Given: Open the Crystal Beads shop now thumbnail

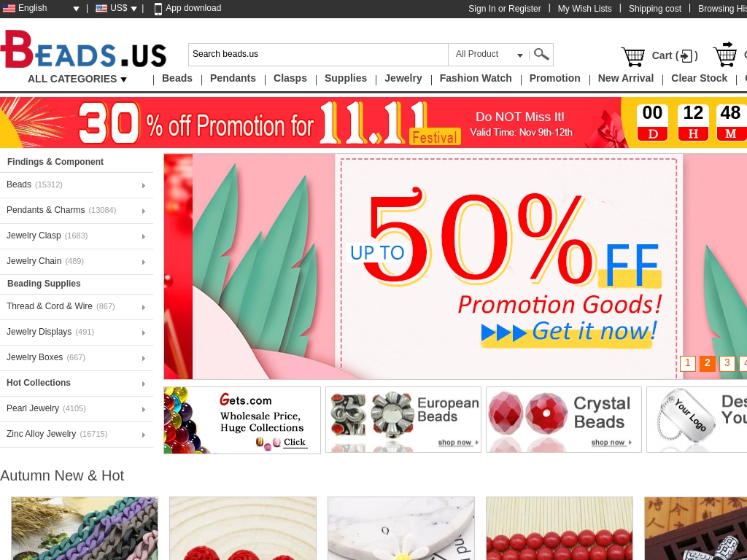Looking at the screenshot, I should point(564,419).
